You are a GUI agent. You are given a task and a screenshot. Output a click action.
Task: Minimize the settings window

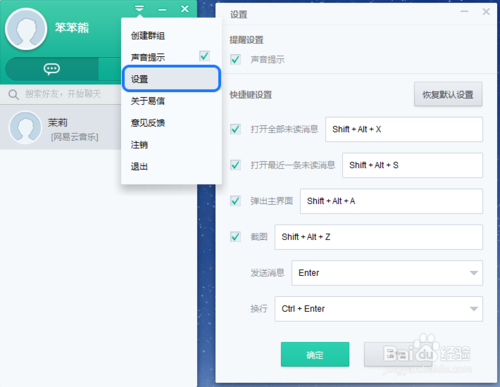coord(464,12)
